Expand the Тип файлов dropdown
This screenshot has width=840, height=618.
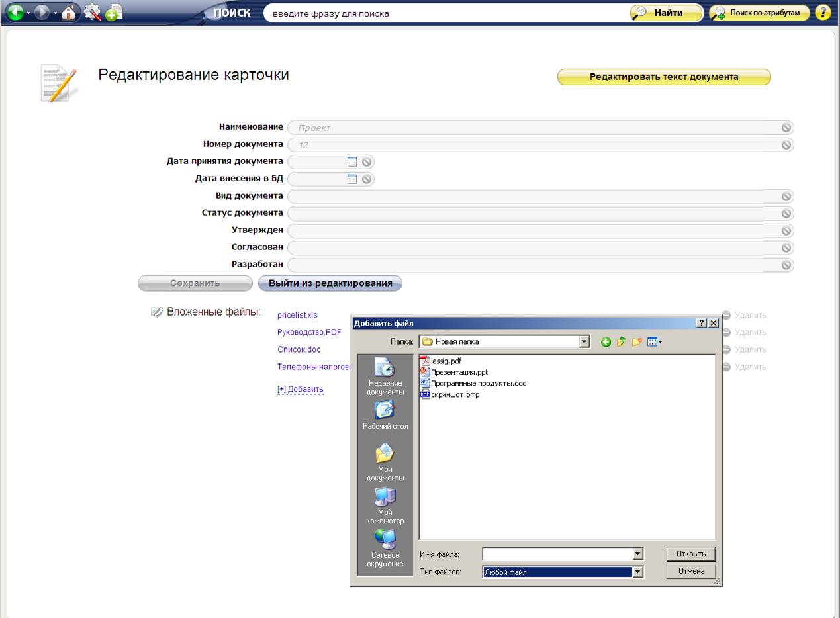638,572
